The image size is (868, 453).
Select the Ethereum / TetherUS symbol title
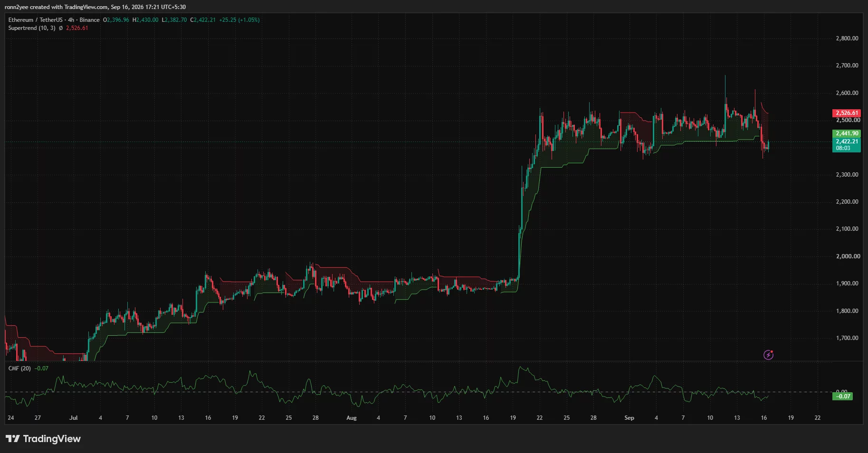pos(35,20)
